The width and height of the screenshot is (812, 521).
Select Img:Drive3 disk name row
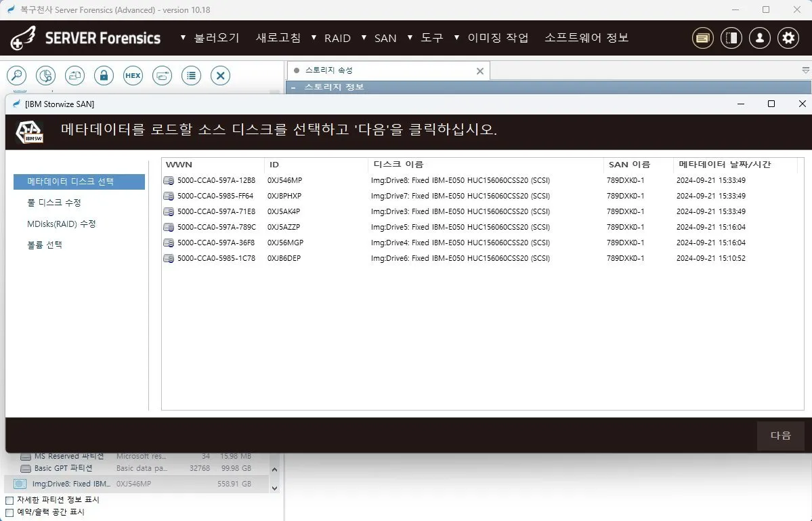[x=461, y=211]
